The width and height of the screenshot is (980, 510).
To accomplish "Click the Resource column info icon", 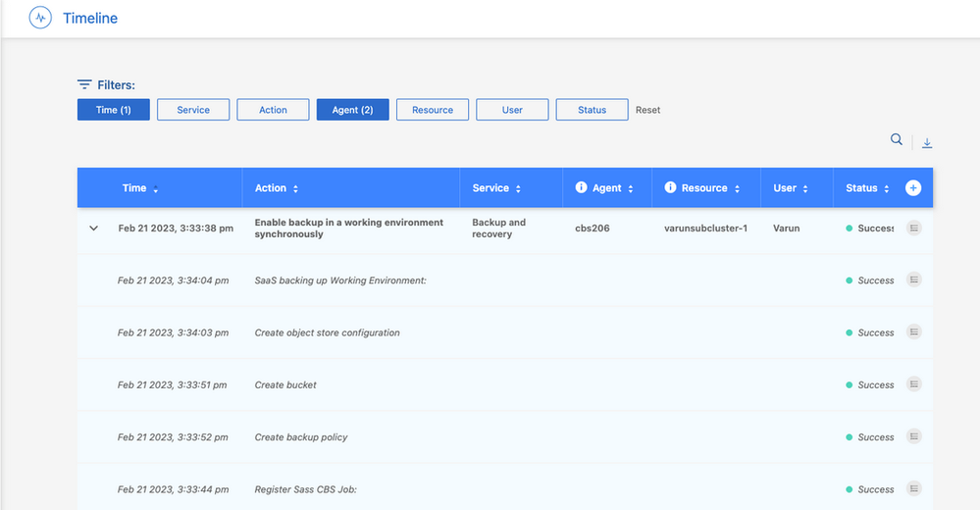I will 671,188.
